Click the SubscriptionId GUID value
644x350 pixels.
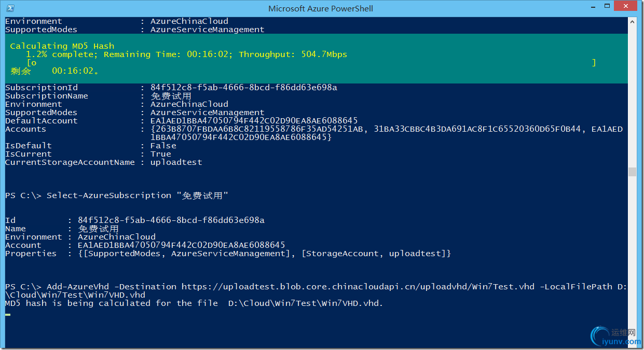pos(244,88)
